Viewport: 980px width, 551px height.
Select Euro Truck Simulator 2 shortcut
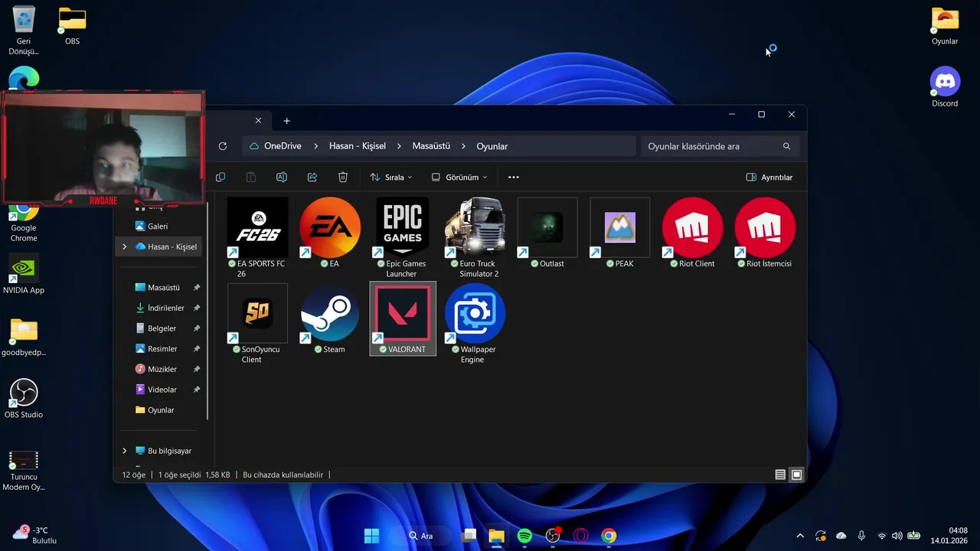(475, 237)
